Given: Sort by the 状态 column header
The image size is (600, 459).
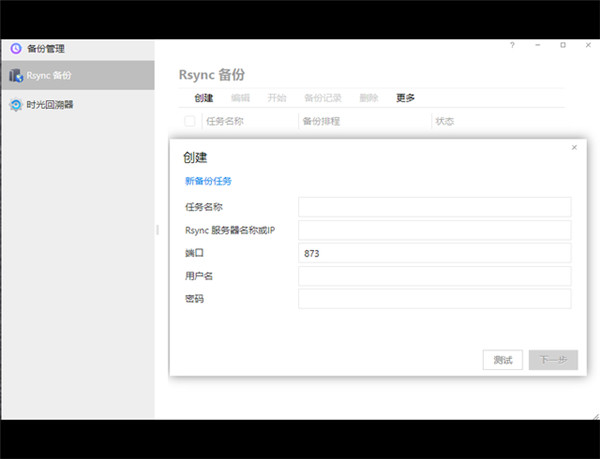Looking at the screenshot, I should coord(445,121).
